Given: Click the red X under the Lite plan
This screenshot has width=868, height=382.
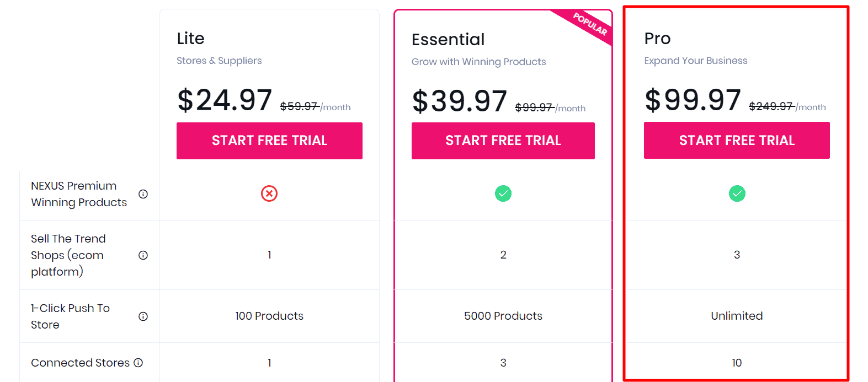Looking at the screenshot, I should coord(269,193).
